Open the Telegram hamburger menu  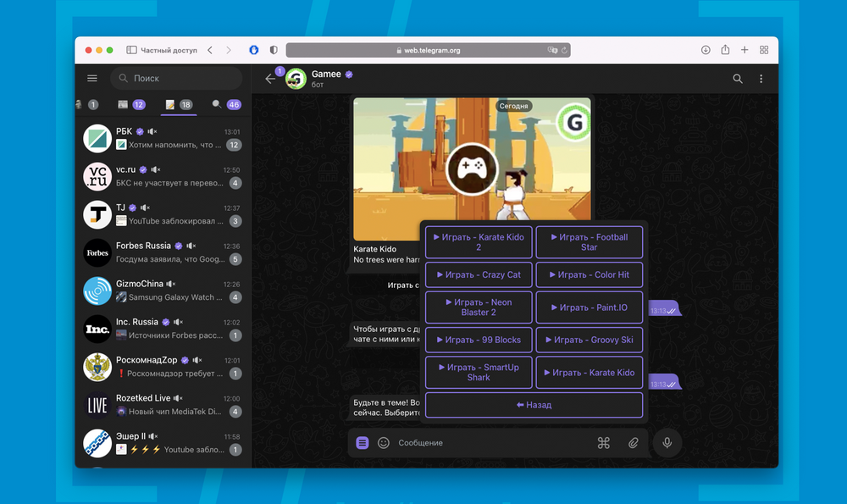[x=92, y=78]
